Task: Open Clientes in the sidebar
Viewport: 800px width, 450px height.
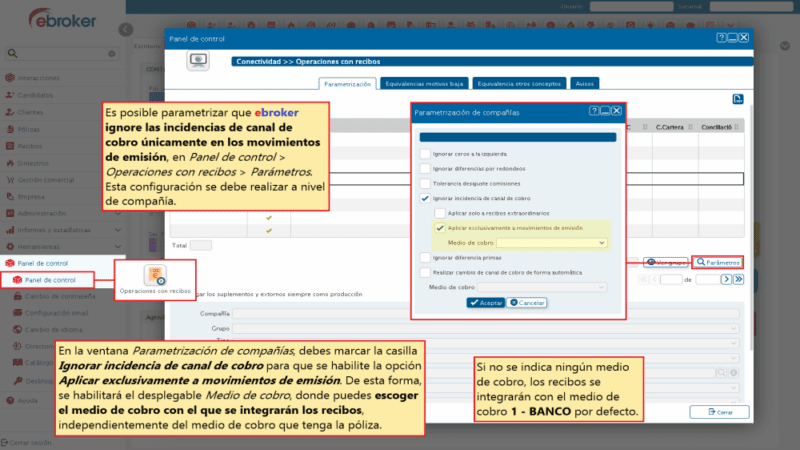Action: [x=30, y=112]
